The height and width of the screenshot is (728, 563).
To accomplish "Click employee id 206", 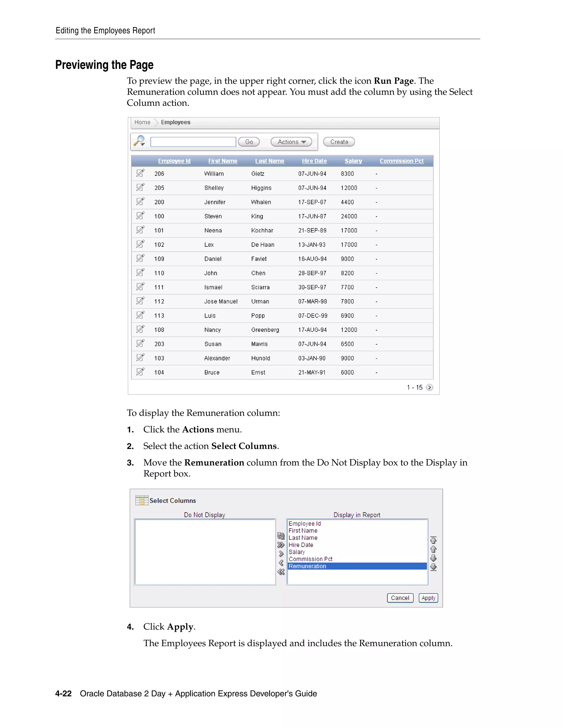I will click(x=159, y=174).
